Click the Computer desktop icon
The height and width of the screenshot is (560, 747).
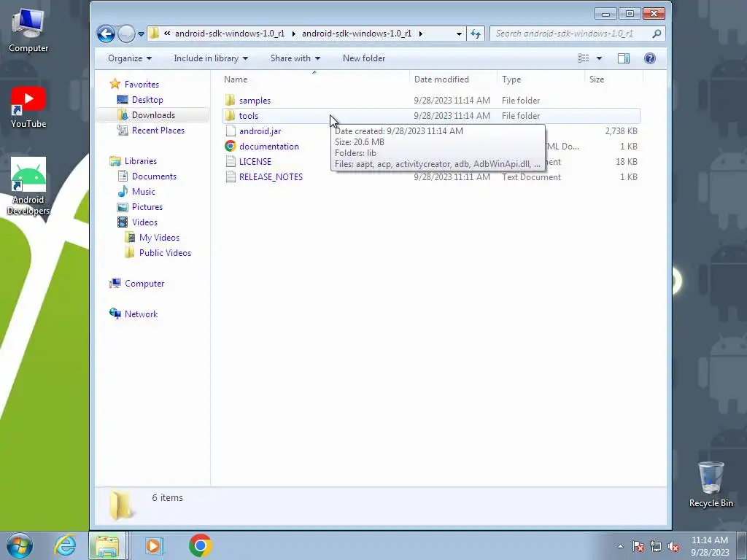click(28, 31)
